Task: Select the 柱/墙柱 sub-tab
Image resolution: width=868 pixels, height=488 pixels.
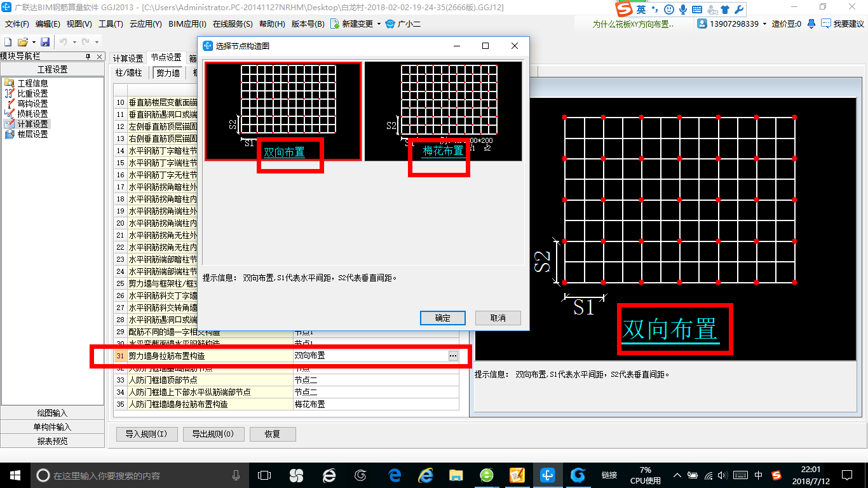Action: tap(129, 73)
